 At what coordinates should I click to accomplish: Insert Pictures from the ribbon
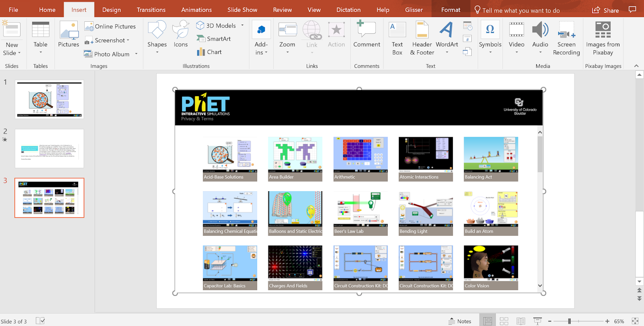68,35
